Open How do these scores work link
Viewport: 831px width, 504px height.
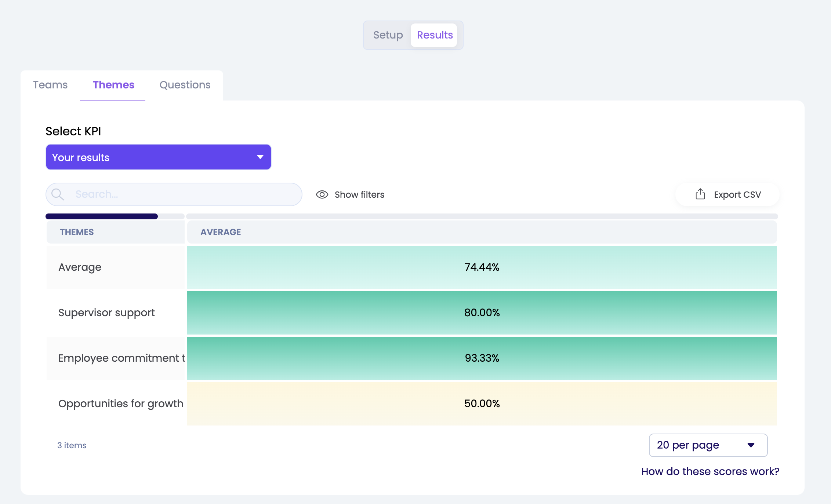tap(710, 471)
